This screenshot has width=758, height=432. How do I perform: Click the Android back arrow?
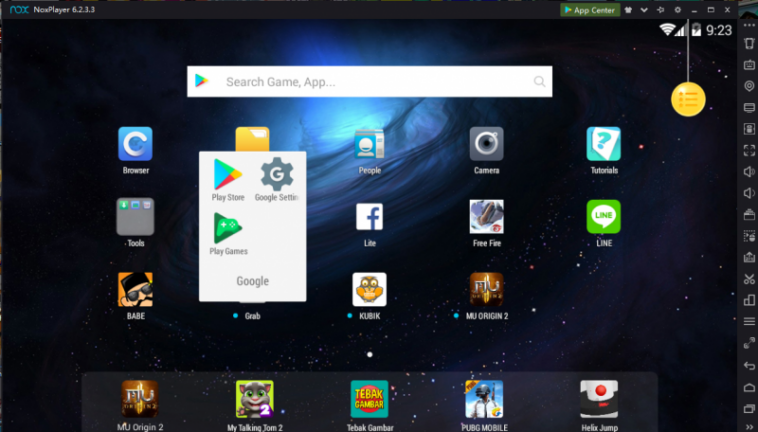click(749, 366)
